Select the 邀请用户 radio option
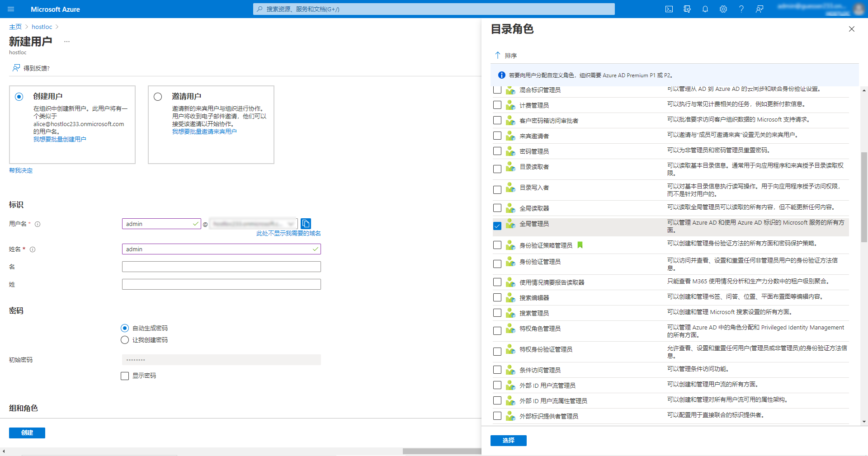The width and height of the screenshot is (868, 456). pos(158,97)
